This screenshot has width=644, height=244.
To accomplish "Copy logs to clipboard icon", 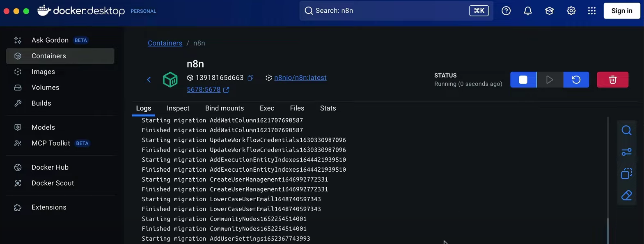I will [x=627, y=174].
